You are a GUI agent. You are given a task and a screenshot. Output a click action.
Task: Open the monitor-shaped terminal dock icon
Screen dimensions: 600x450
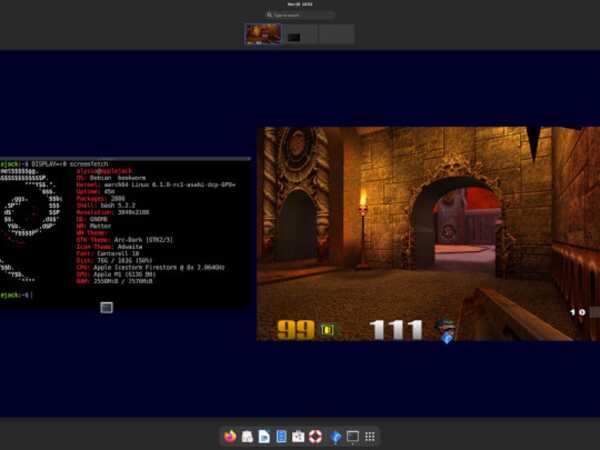pyautogui.click(x=352, y=436)
